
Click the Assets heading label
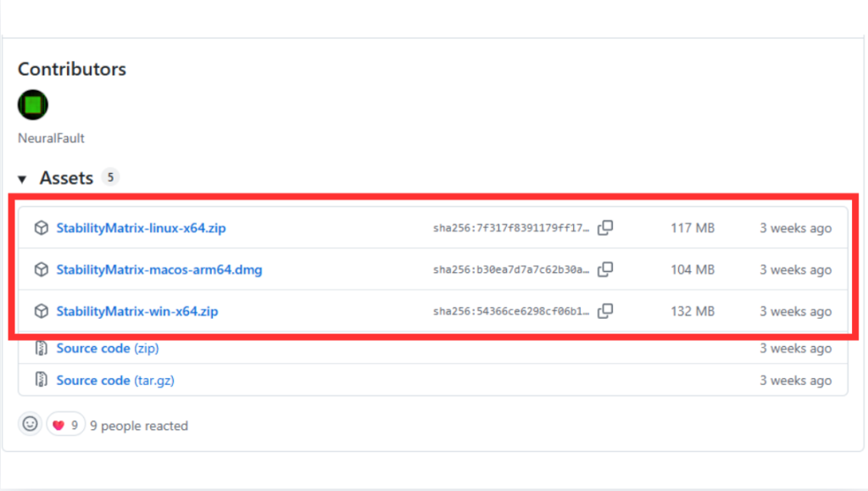66,178
